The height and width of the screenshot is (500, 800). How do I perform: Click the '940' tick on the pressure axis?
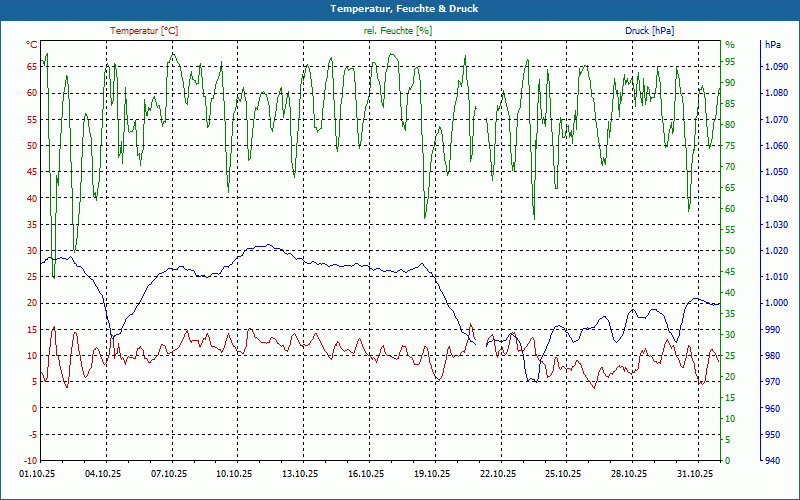[x=773, y=461]
